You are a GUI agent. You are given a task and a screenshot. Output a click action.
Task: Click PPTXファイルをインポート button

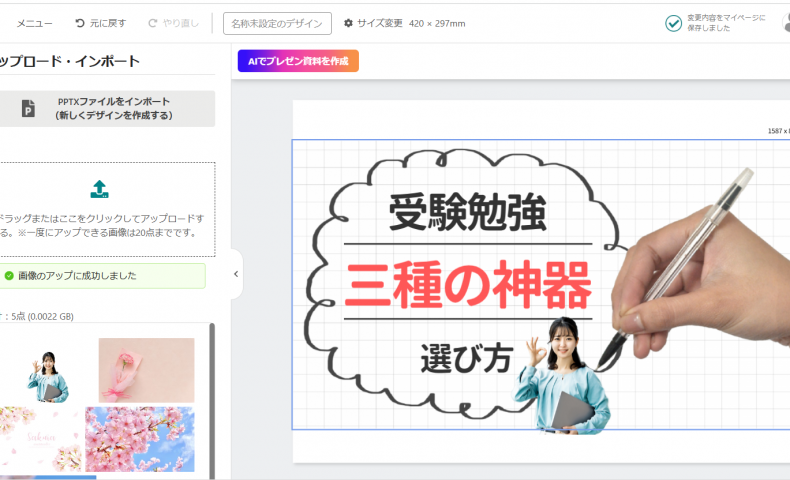(x=107, y=108)
